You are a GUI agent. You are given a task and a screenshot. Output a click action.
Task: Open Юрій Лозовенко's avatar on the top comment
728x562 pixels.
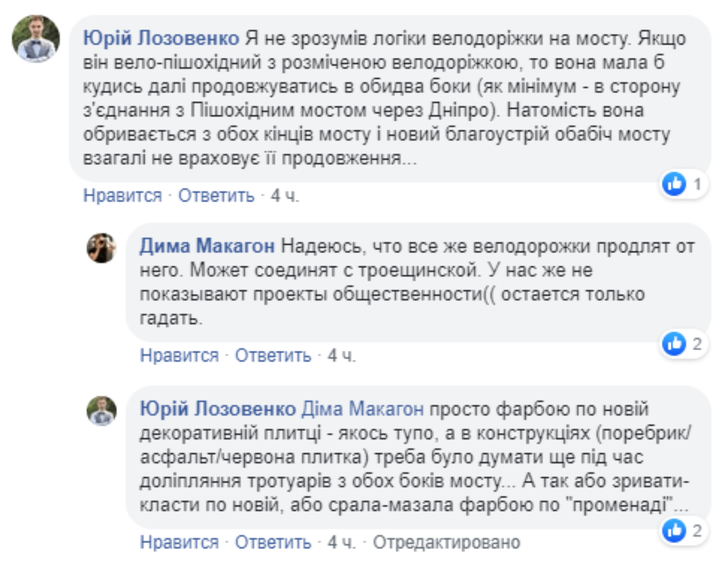(x=36, y=39)
